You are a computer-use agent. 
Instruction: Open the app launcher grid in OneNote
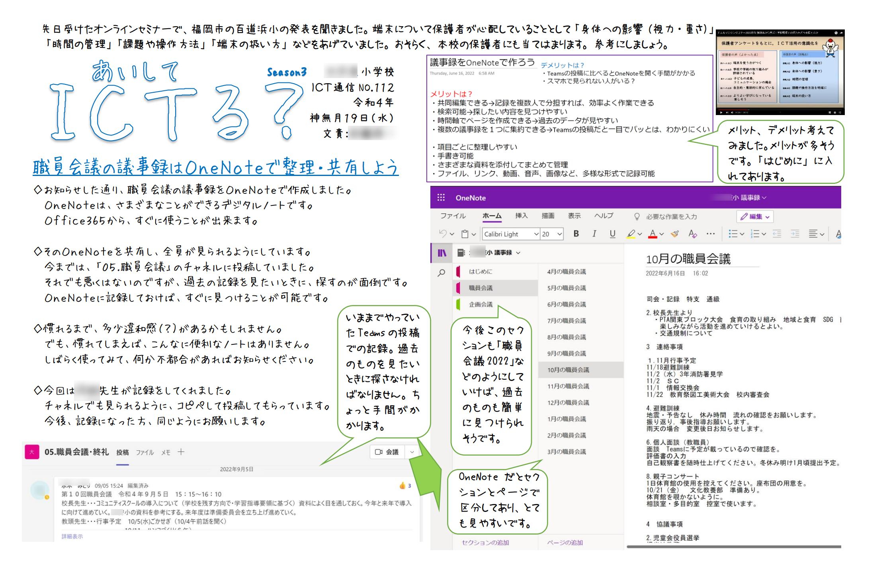(441, 197)
